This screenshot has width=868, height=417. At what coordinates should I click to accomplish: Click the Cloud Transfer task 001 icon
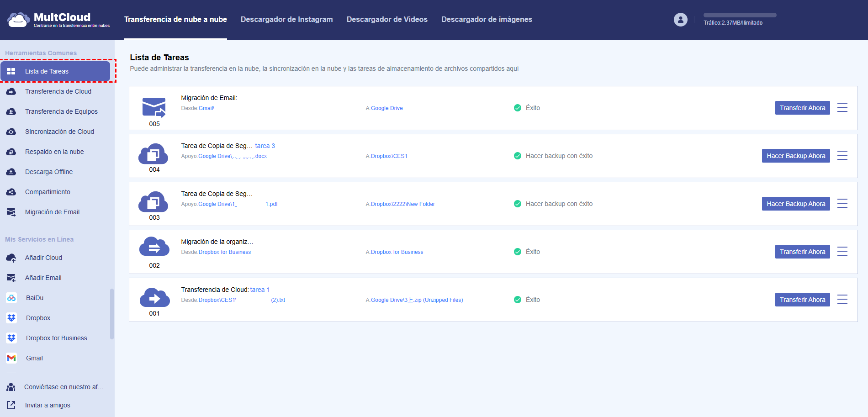(154, 298)
